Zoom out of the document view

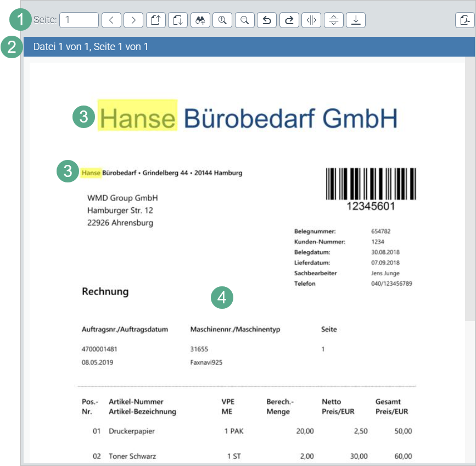pyautogui.click(x=244, y=20)
